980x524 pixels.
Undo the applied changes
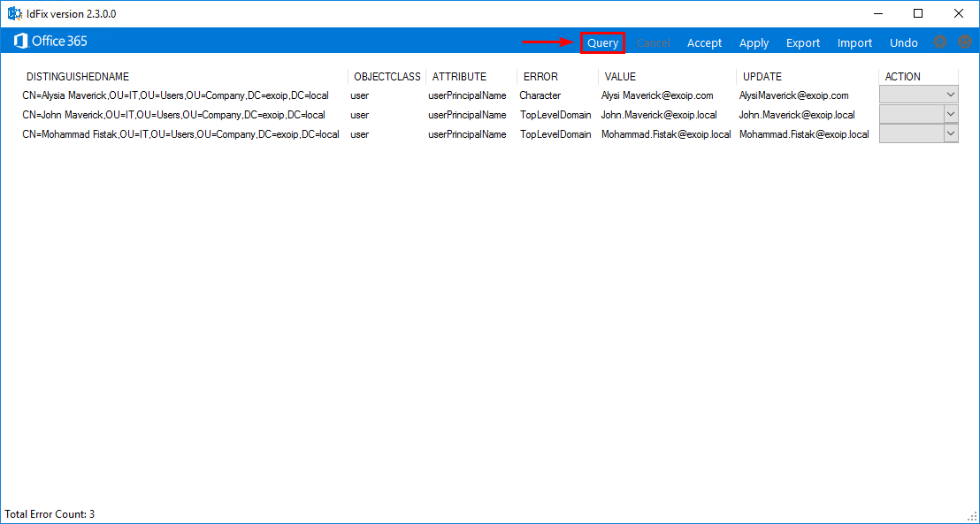coord(903,42)
